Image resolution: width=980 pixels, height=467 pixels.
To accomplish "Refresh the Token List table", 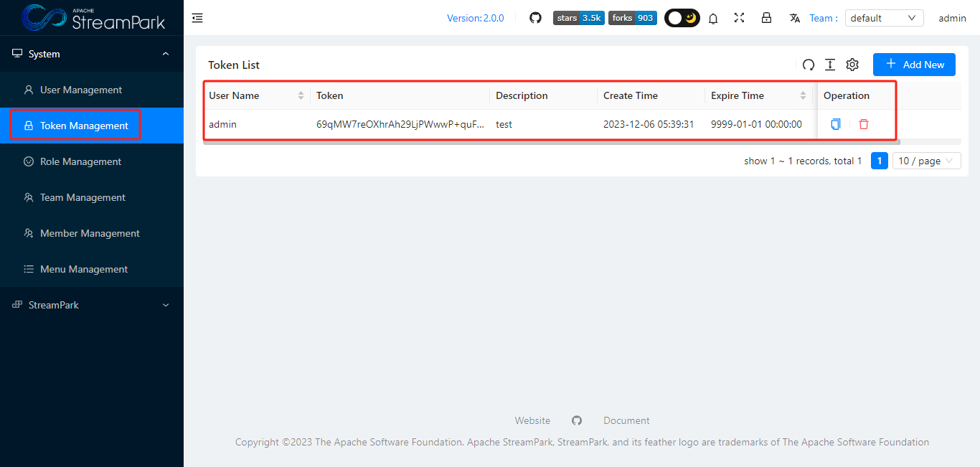I will point(808,65).
